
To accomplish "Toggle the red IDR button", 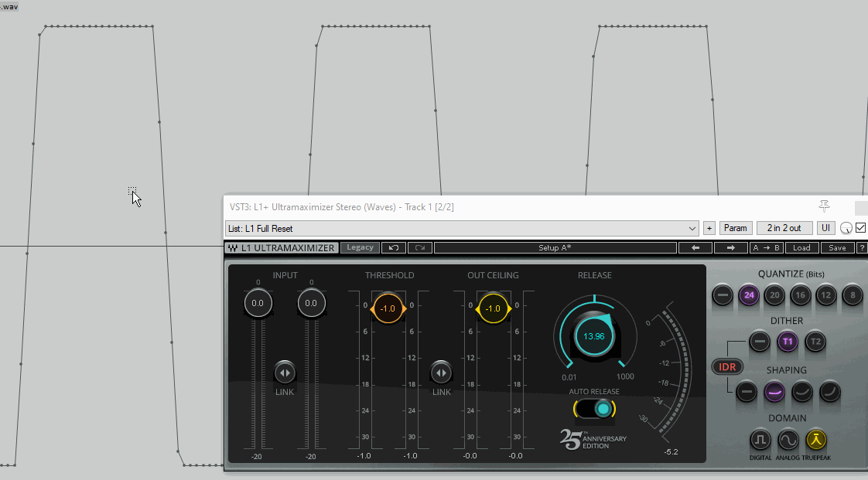I will pos(727,366).
